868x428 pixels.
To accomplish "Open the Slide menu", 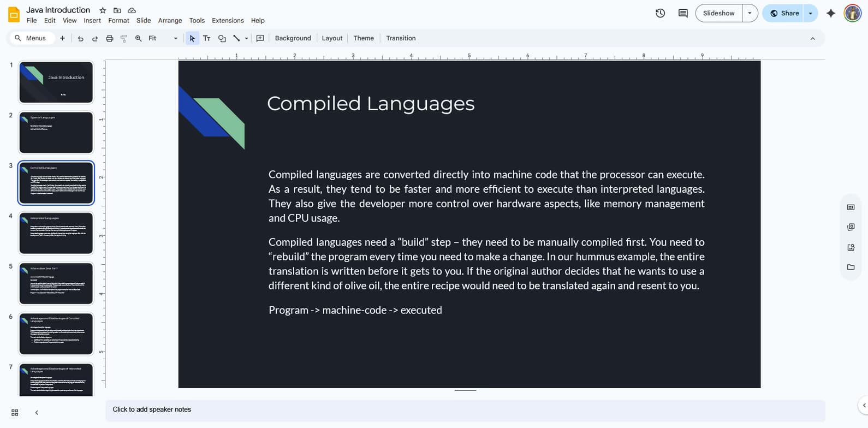I will 144,20.
